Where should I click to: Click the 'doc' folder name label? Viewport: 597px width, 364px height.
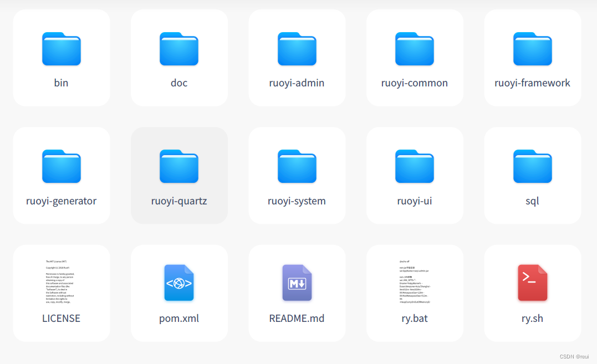tap(179, 83)
